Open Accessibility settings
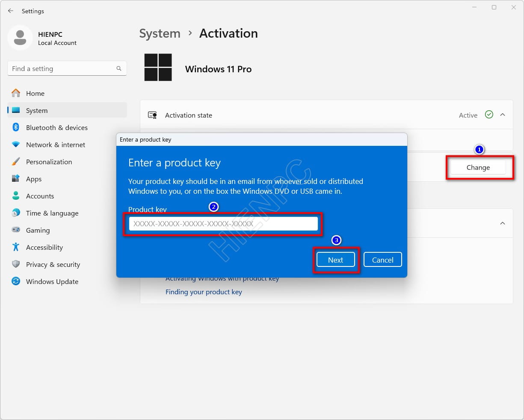 point(67,247)
